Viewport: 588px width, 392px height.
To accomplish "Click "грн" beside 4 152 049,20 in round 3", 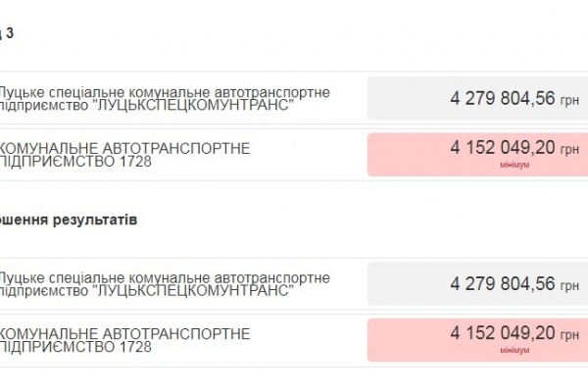I will (569, 150).
